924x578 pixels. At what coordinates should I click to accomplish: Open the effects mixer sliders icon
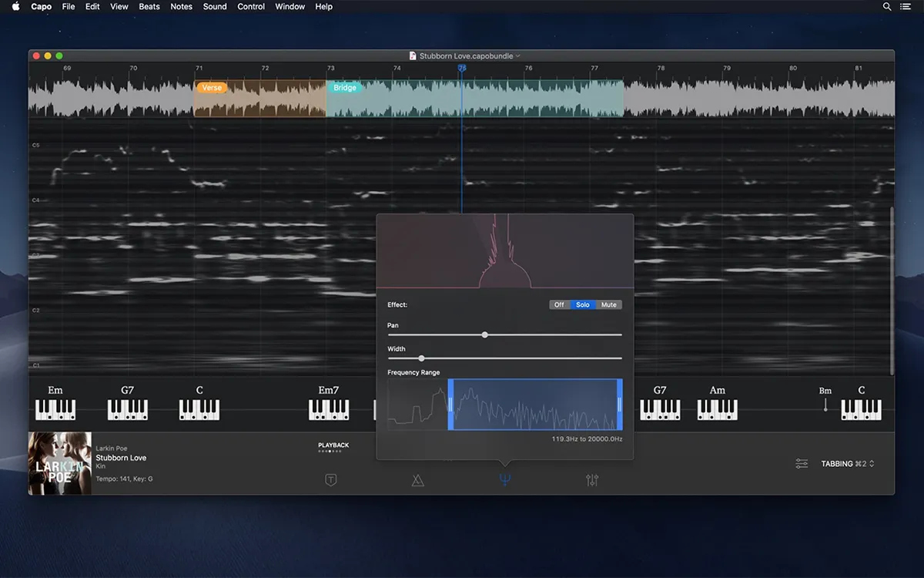pos(591,479)
